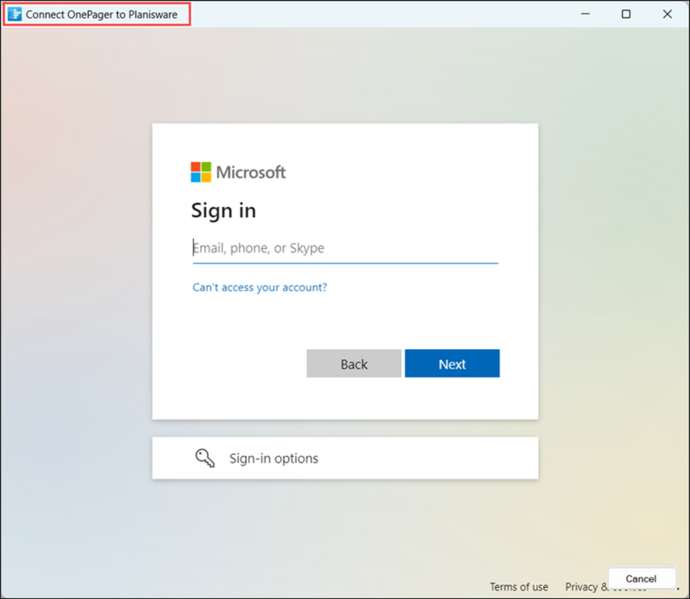Open the Can't access your account link
This screenshot has width=690, height=599.
coord(260,287)
